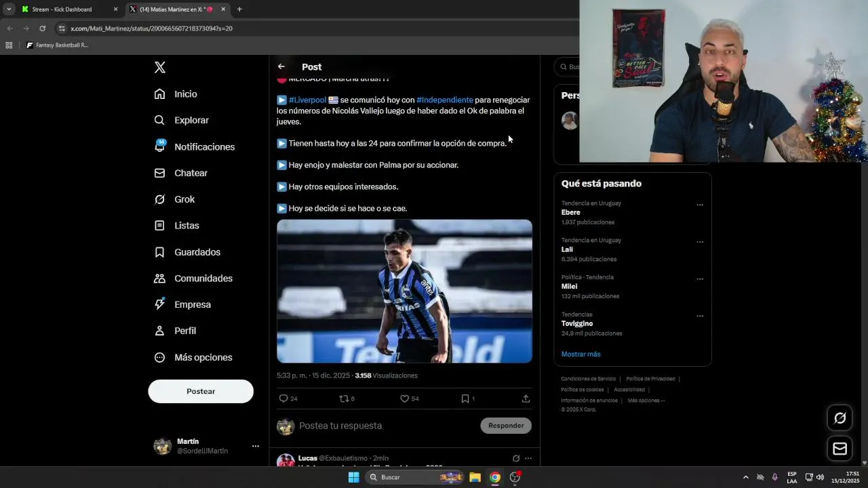Click floating Grok button
Viewport: 868px width, 488px height.
(840, 418)
